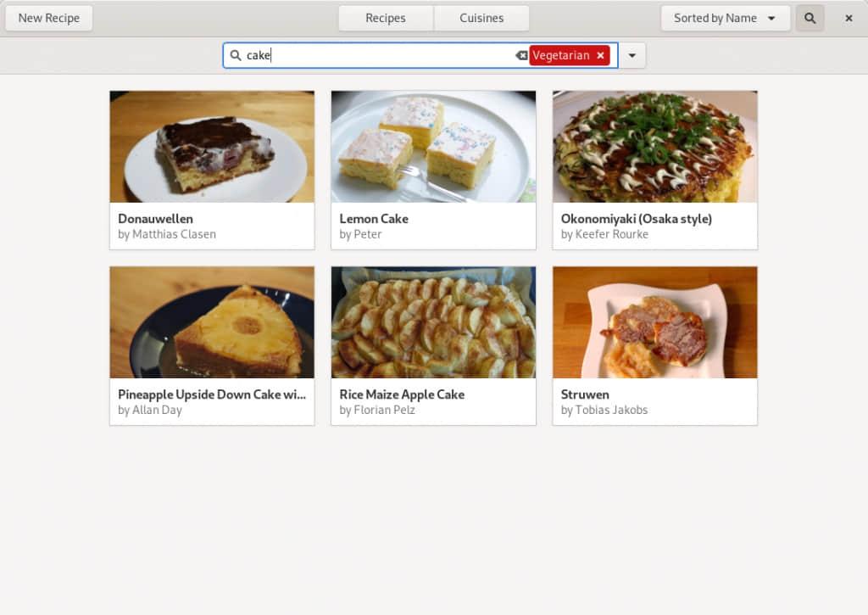Click the magnifier icon inside search field
This screenshot has height=615, width=868.
[236, 55]
